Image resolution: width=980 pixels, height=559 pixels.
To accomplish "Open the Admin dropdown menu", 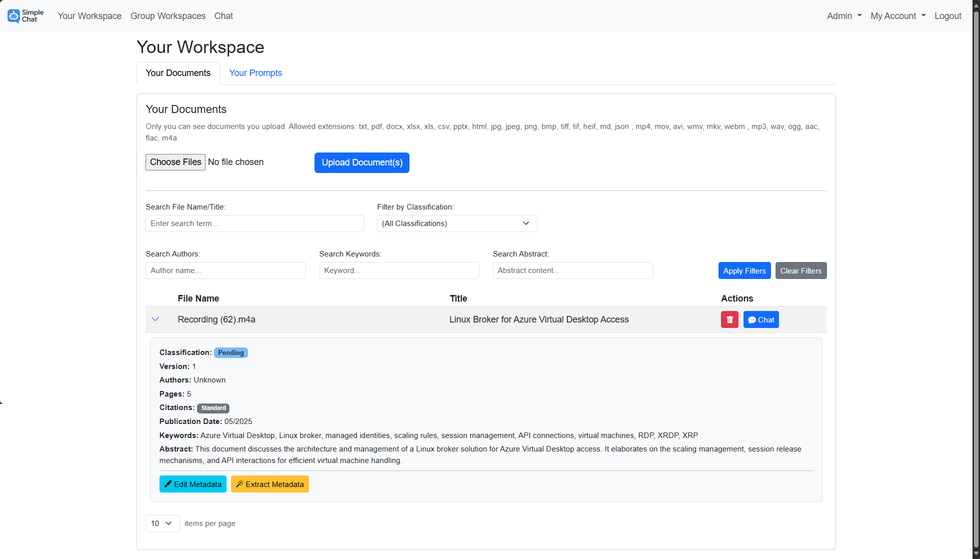I will point(843,15).
